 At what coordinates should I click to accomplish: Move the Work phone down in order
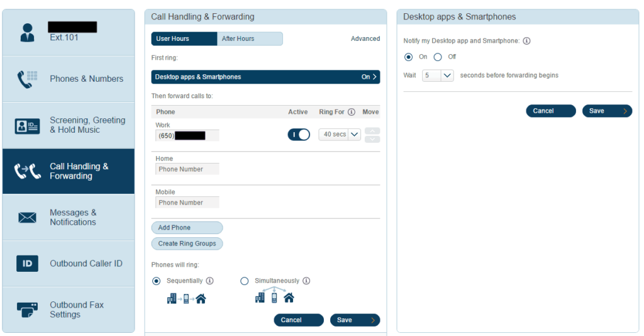372,139
